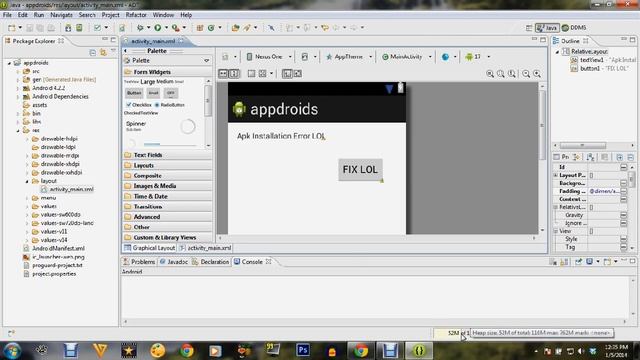Viewport: 640px width, 360px height.
Task: Expand the Custom & Library Views category
Action: click(167, 237)
